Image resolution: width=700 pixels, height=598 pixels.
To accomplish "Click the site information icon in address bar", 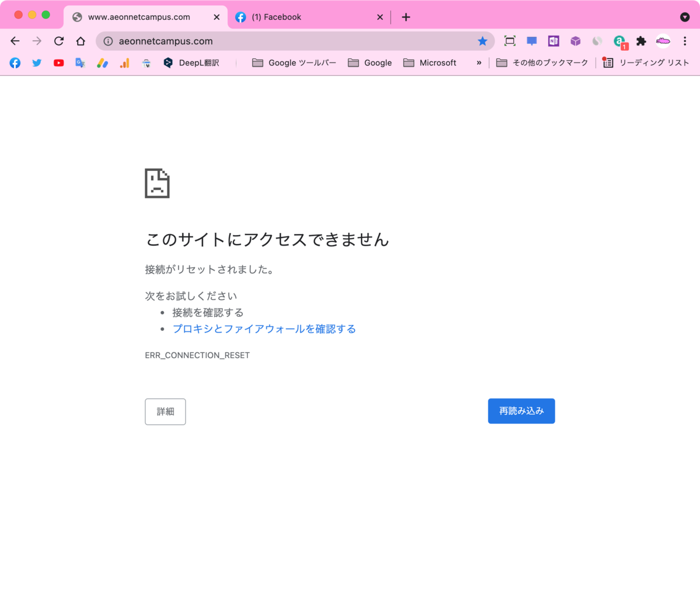I will point(107,41).
